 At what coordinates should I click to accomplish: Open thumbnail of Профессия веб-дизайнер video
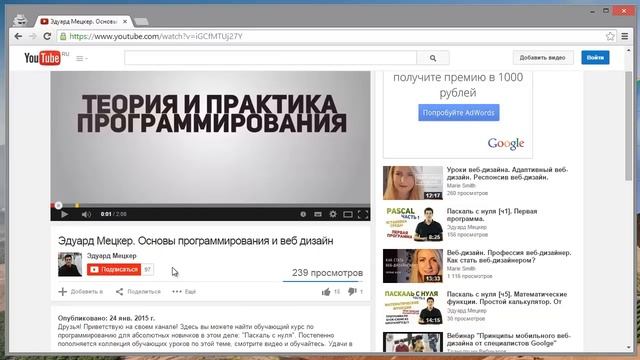pyautogui.click(x=413, y=266)
